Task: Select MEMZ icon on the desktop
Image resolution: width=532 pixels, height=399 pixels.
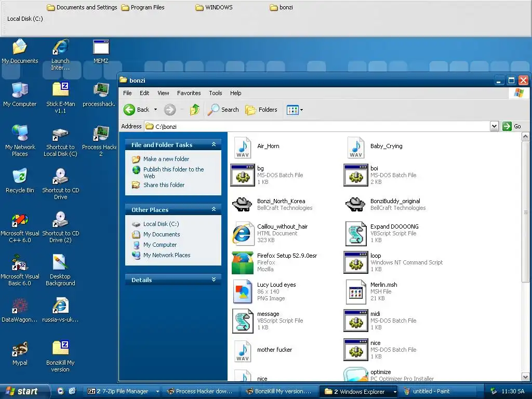Action: pos(101,52)
